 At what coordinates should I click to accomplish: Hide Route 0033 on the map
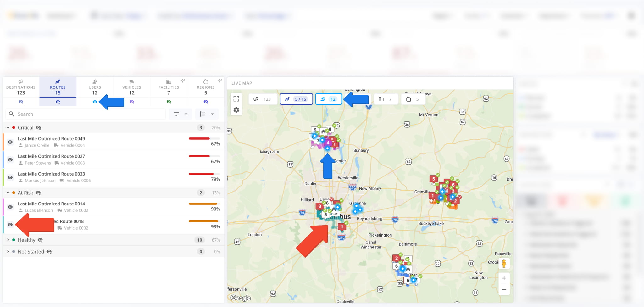(10, 177)
